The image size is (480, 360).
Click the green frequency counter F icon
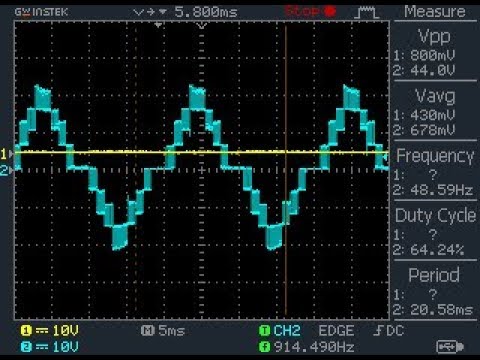(265, 347)
